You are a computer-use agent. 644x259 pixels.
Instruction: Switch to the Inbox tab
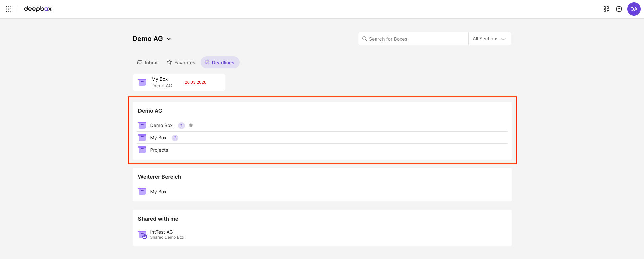(x=147, y=63)
